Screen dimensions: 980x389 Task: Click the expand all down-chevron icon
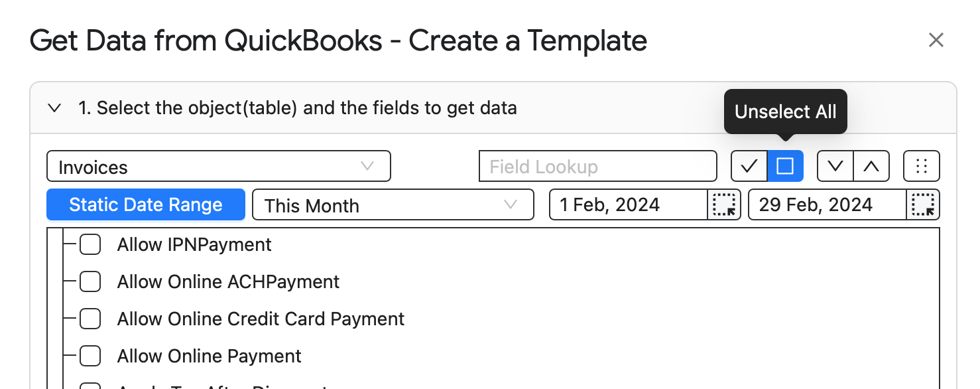[x=835, y=166]
